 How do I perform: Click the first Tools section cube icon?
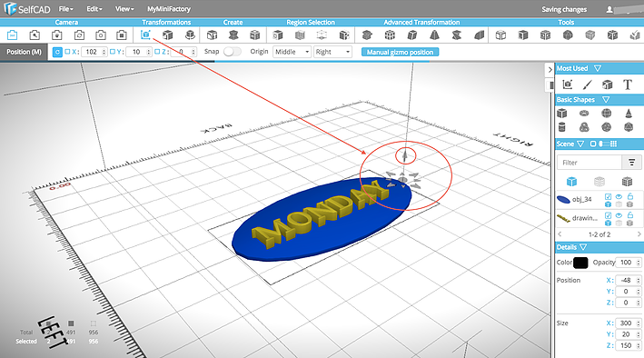(500, 35)
